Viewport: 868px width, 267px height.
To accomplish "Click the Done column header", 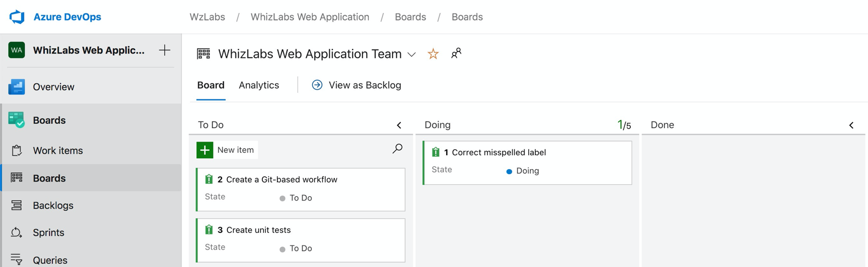I will (662, 125).
